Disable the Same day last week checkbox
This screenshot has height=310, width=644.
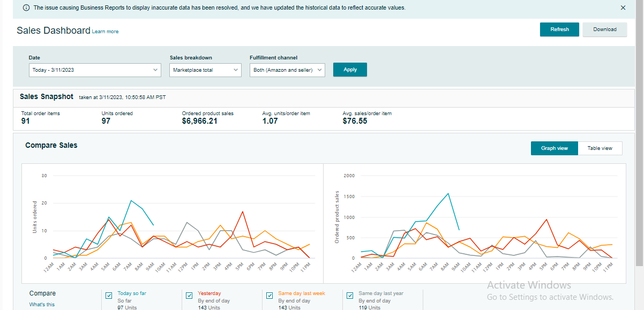point(270,295)
